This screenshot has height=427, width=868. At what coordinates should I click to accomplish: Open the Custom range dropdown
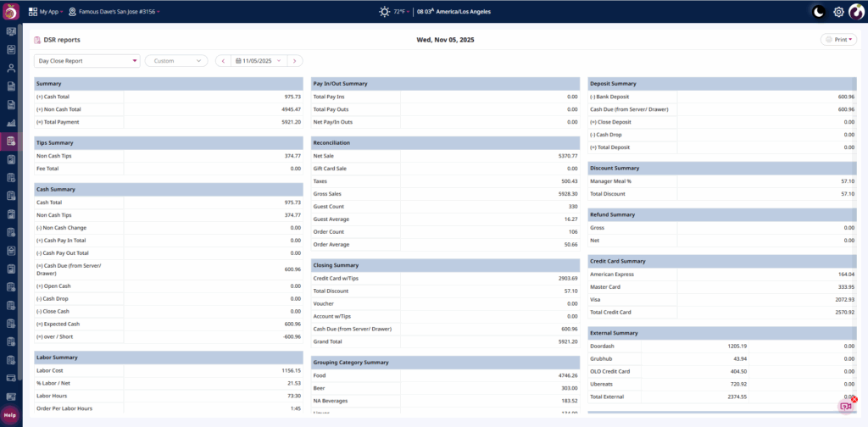[x=176, y=61]
